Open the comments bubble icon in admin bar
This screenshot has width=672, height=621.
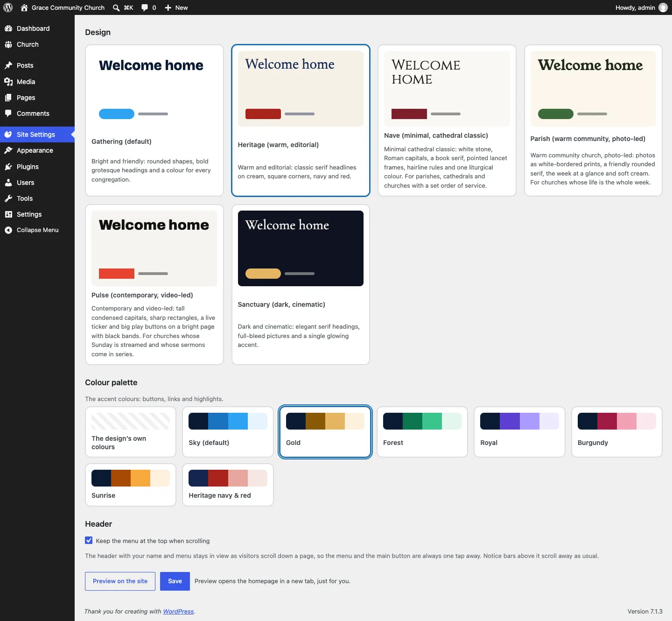(x=145, y=7)
